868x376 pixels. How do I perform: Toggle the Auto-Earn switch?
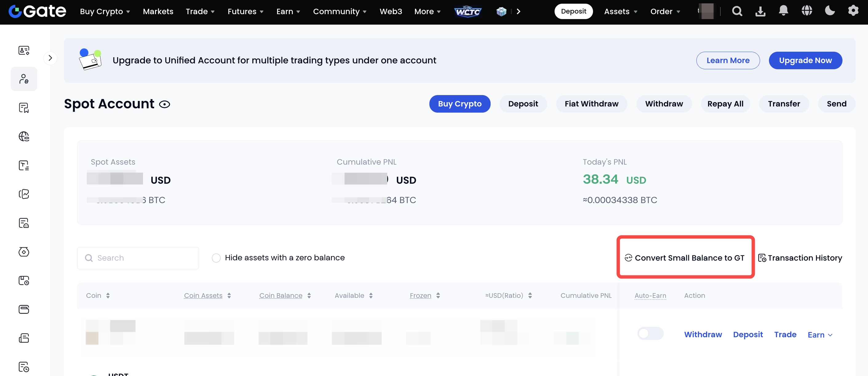click(x=650, y=334)
